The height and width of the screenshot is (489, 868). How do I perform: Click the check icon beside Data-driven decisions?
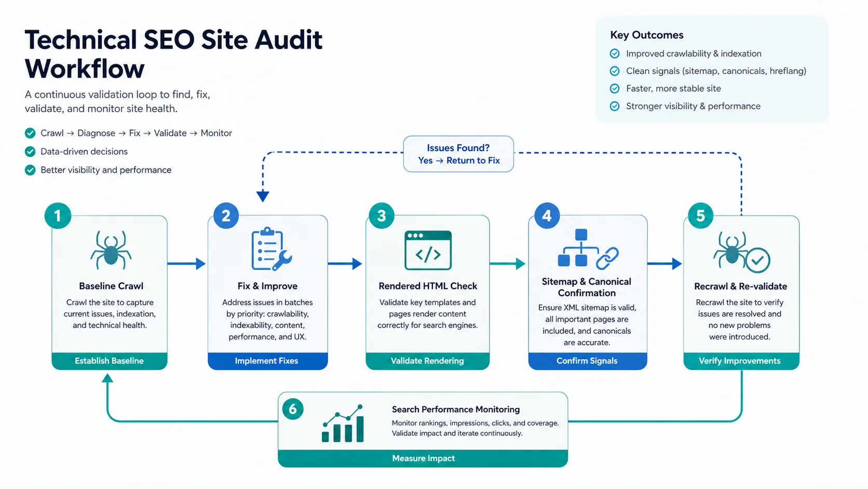coord(30,152)
